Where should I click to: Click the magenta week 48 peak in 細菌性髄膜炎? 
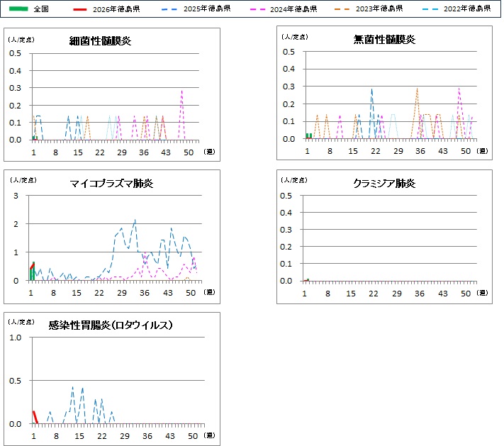182,91
